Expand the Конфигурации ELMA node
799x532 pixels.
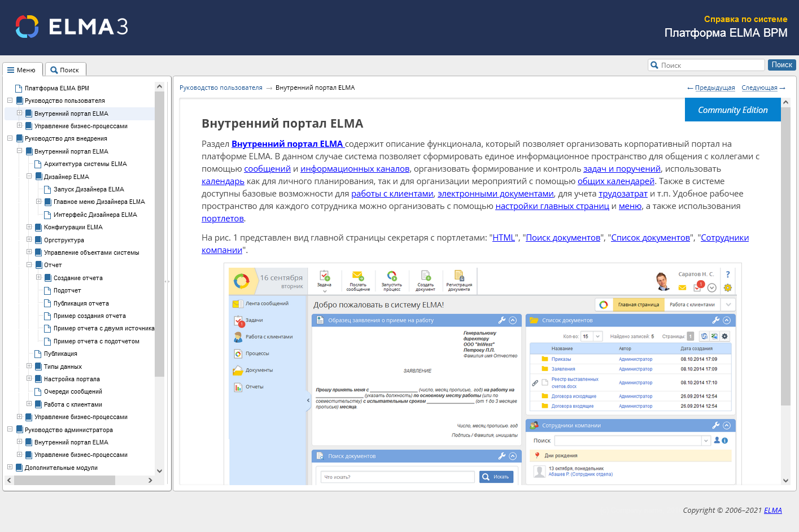(29, 227)
